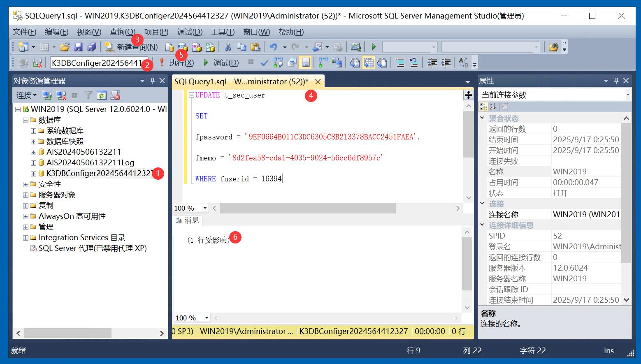The width and height of the screenshot is (641, 364).
Task: Click the Activity Monitor icon
Action: click(x=355, y=47)
